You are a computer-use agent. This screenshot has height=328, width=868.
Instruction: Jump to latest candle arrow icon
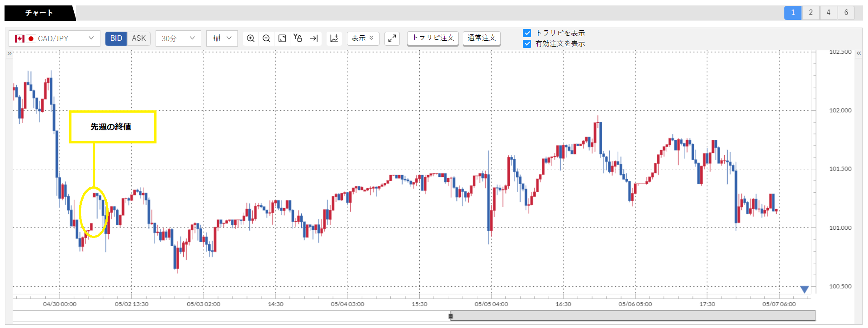coord(314,38)
